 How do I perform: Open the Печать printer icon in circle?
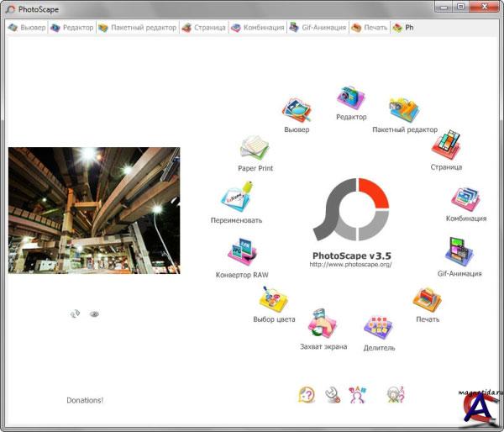tap(427, 301)
